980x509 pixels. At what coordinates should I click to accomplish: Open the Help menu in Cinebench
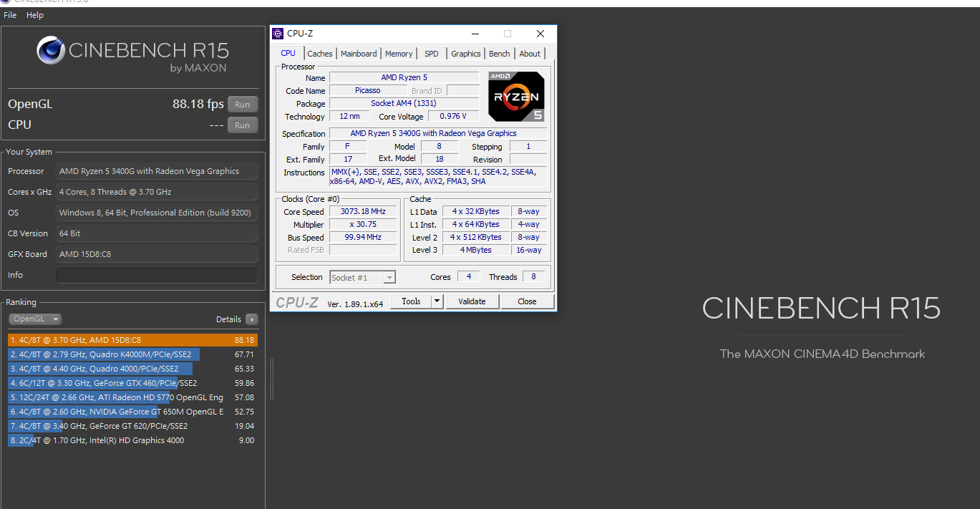pos(35,15)
